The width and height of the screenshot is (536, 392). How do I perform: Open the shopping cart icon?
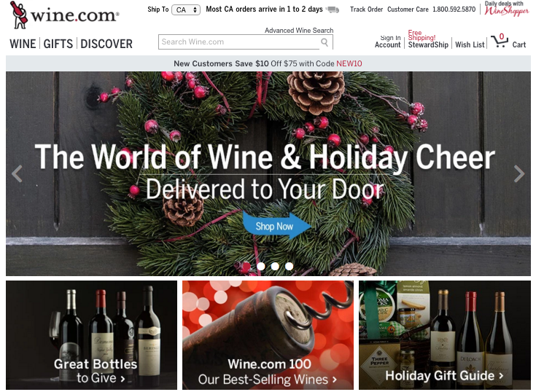coord(500,41)
